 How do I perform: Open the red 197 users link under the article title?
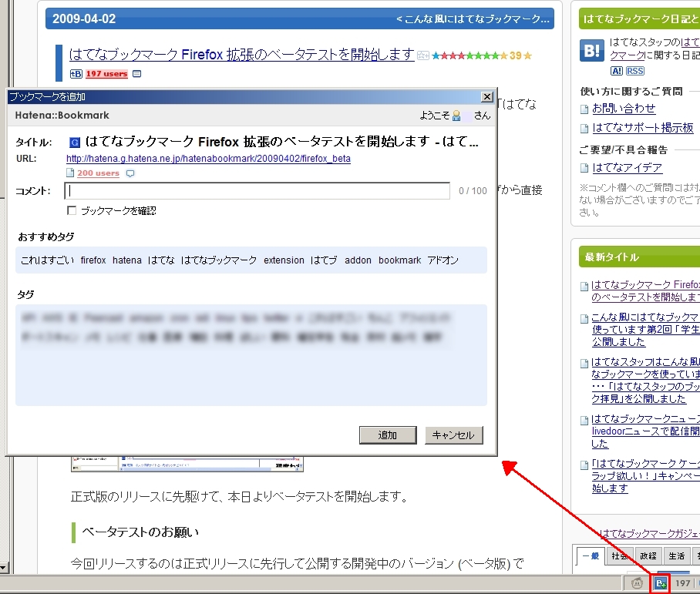click(x=106, y=74)
